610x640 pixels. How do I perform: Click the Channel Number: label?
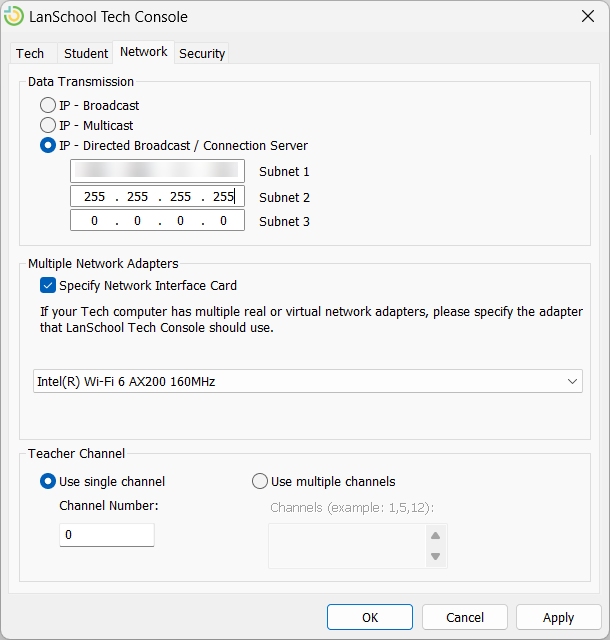(109, 506)
